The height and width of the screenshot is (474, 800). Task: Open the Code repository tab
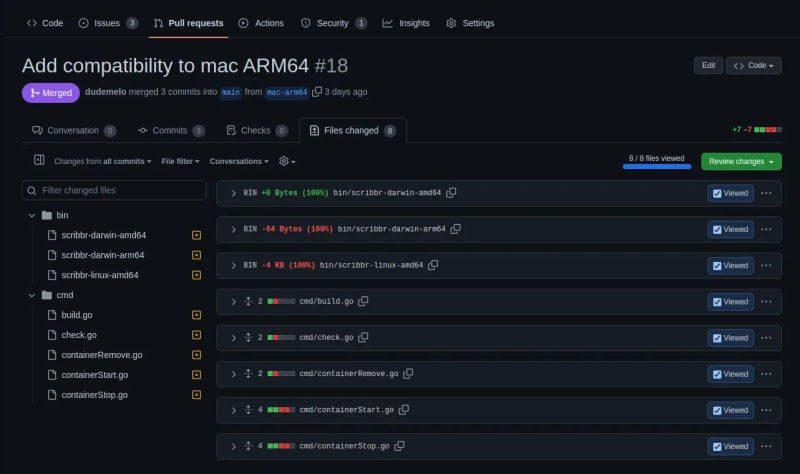click(45, 23)
